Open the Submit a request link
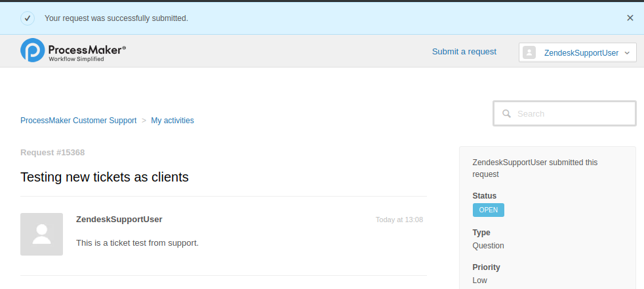This screenshot has width=644, height=289. (464, 52)
